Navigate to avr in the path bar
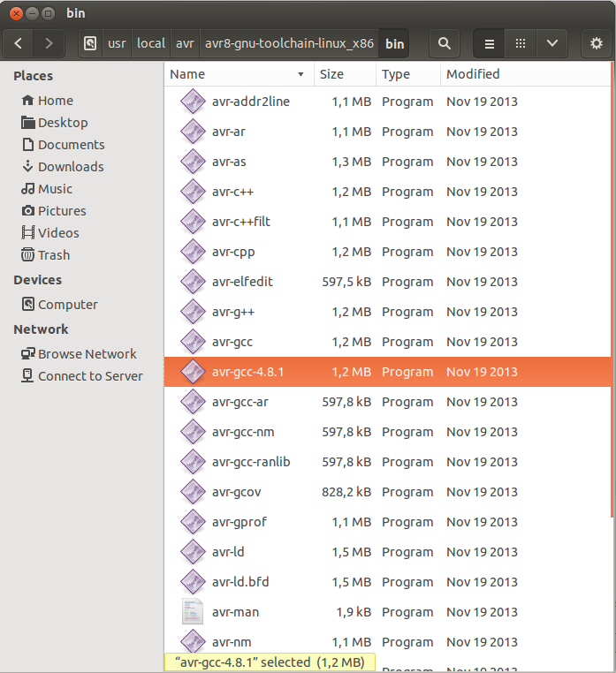 pos(185,43)
